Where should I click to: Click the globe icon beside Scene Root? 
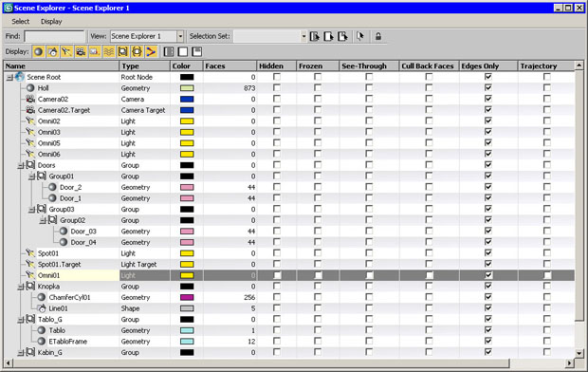20,77
